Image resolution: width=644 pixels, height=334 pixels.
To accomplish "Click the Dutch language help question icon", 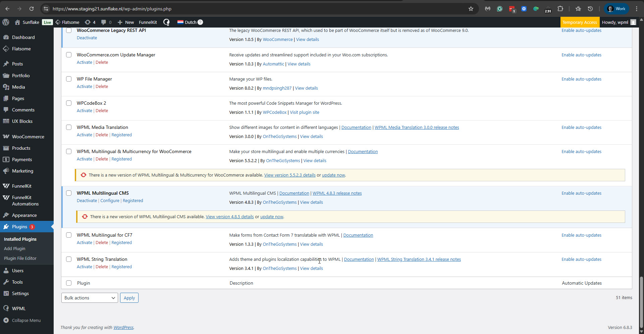I will pyautogui.click(x=200, y=22).
